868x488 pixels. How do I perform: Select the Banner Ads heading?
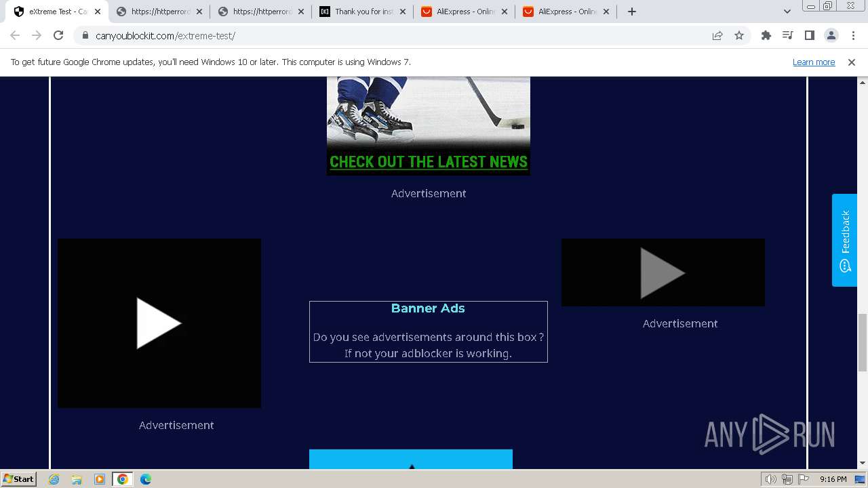coord(428,308)
